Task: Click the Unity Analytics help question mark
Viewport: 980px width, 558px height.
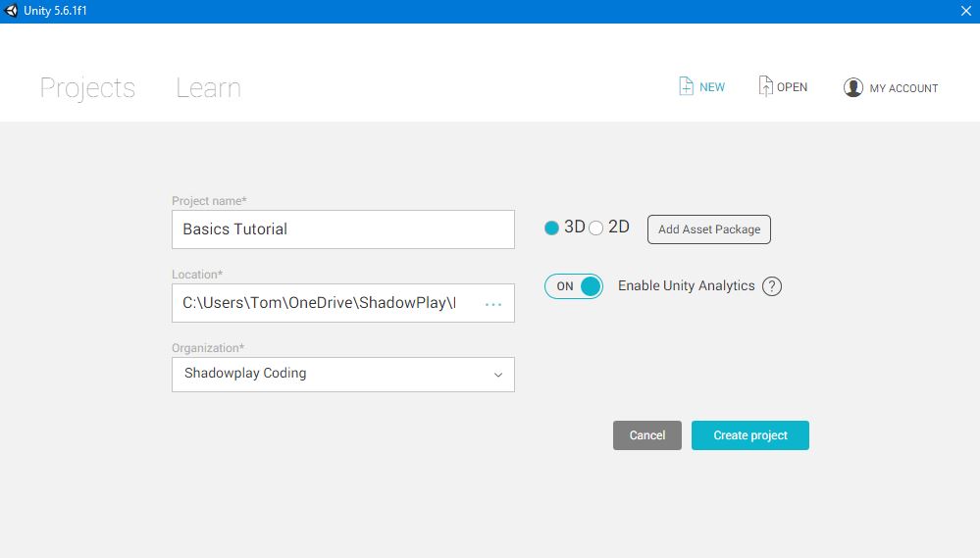Action: coord(772,286)
